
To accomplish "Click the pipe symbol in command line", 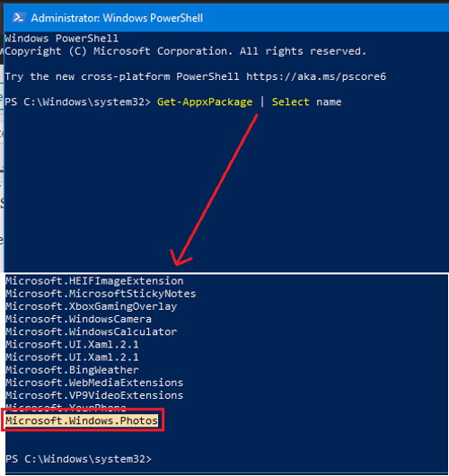I will coord(262,101).
